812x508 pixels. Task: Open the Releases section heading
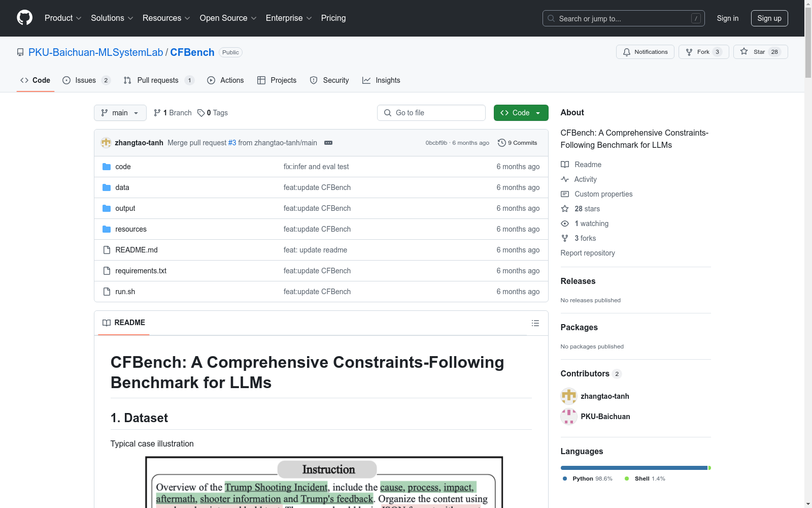578,281
